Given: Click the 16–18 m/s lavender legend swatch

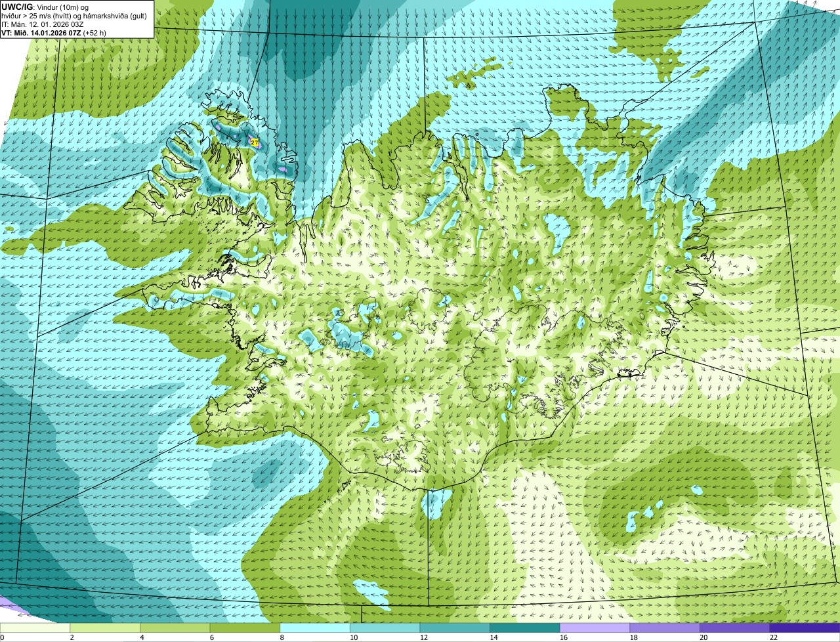Looking at the screenshot, I should (595, 628).
